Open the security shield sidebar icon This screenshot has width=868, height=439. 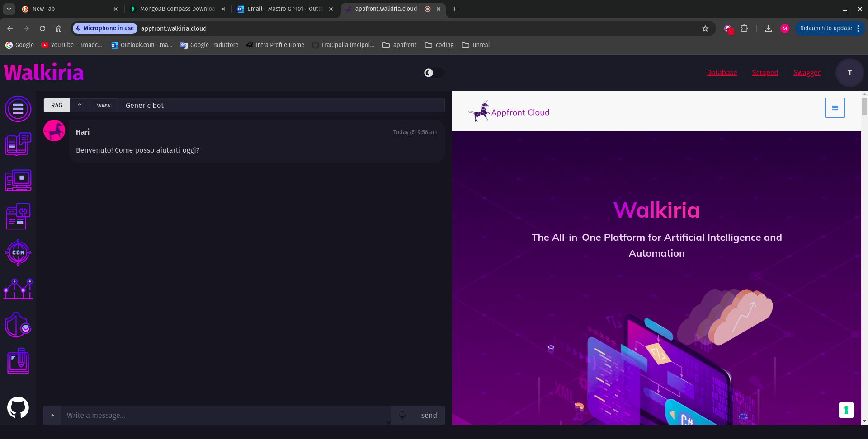[x=18, y=325]
